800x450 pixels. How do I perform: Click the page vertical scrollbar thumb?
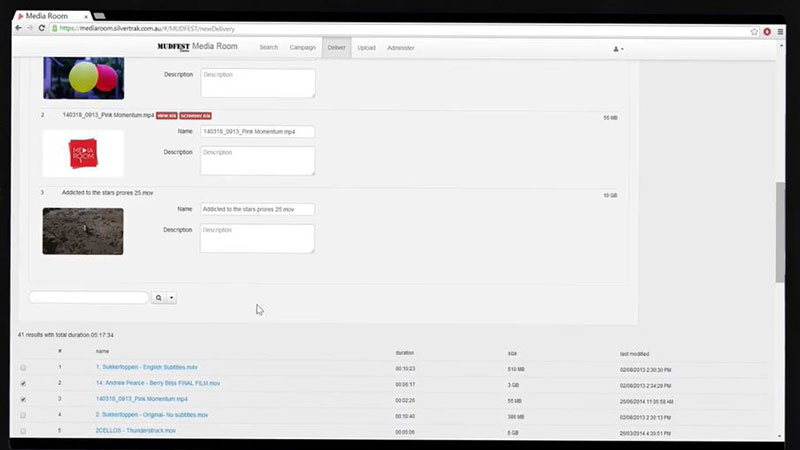point(780,232)
